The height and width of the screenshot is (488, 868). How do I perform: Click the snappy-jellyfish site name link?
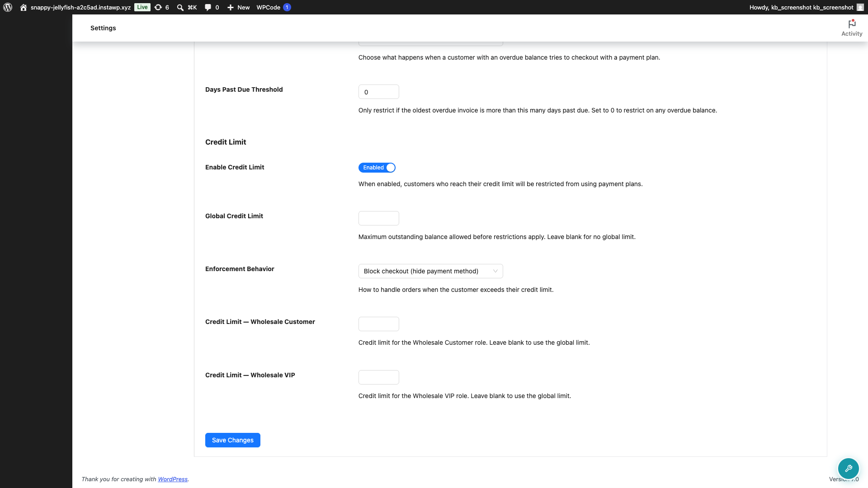80,7
